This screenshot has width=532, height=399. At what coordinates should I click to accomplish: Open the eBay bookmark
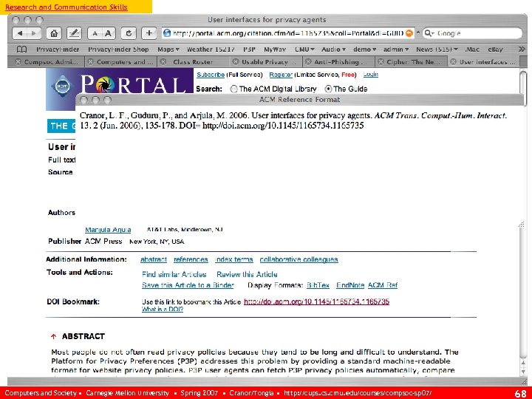[495, 50]
